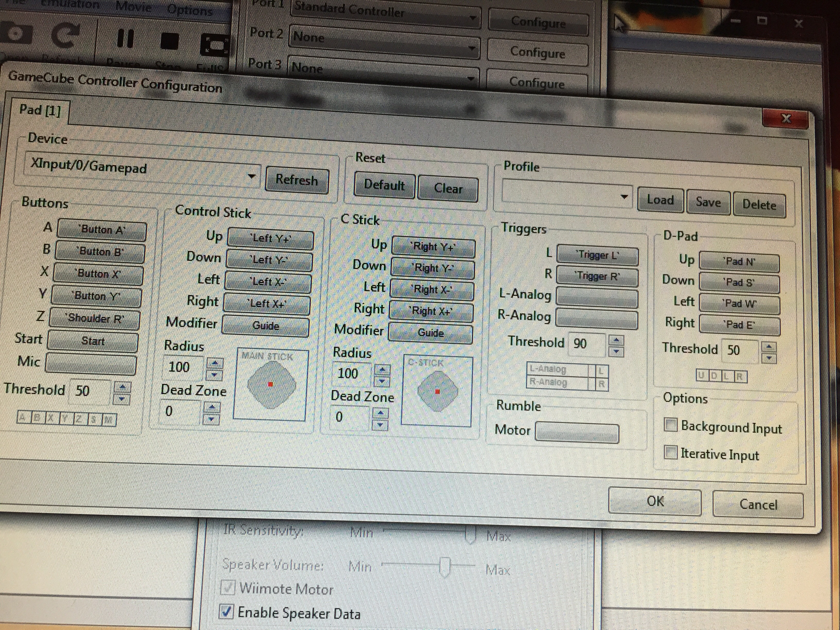Remap D-Pad Up 'Pad N'

[739, 262]
